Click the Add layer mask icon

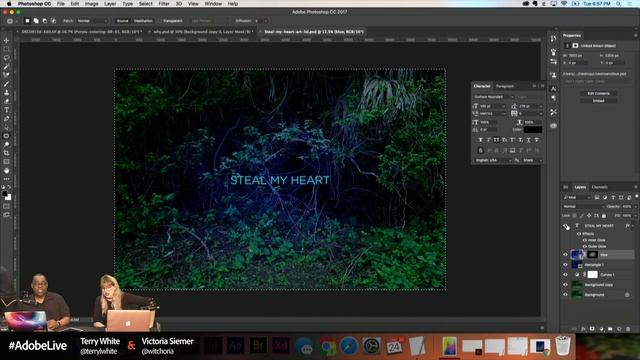click(x=592, y=329)
